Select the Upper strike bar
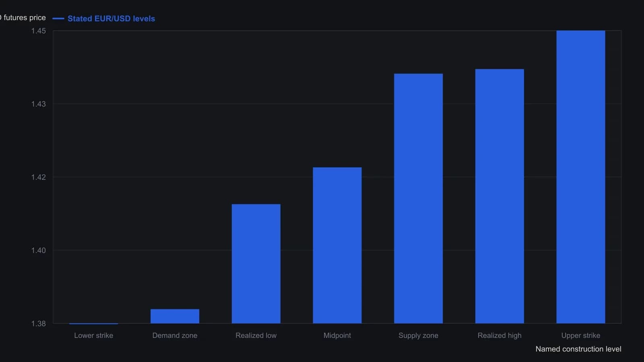Viewport: 644px width, 362px height. pyautogui.click(x=581, y=177)
